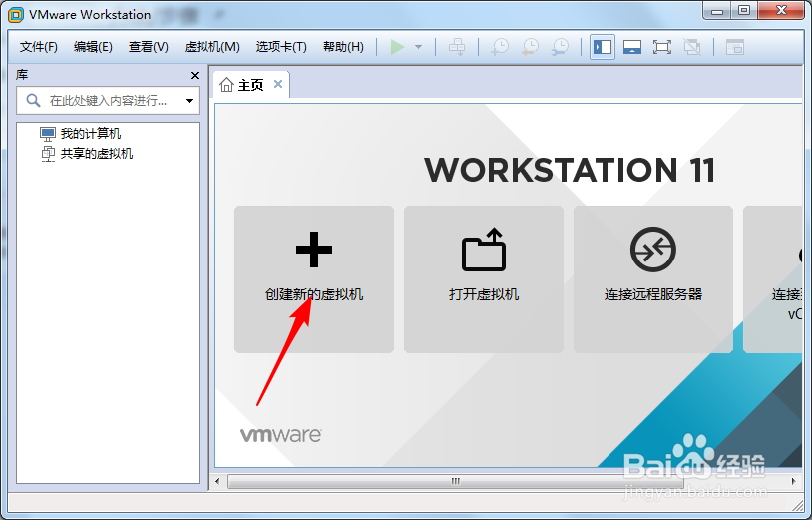Click the Unity mode toolbar icon

point(692,47)
